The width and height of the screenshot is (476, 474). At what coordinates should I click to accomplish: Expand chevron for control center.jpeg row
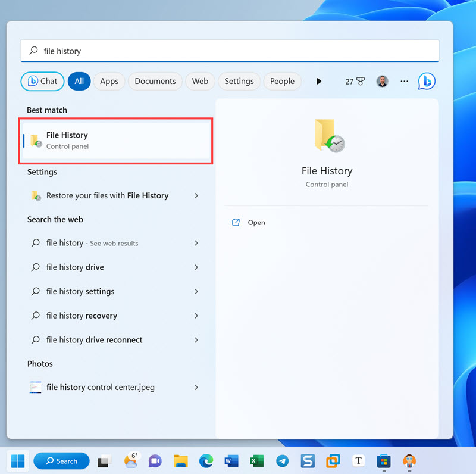click(196, 387)
